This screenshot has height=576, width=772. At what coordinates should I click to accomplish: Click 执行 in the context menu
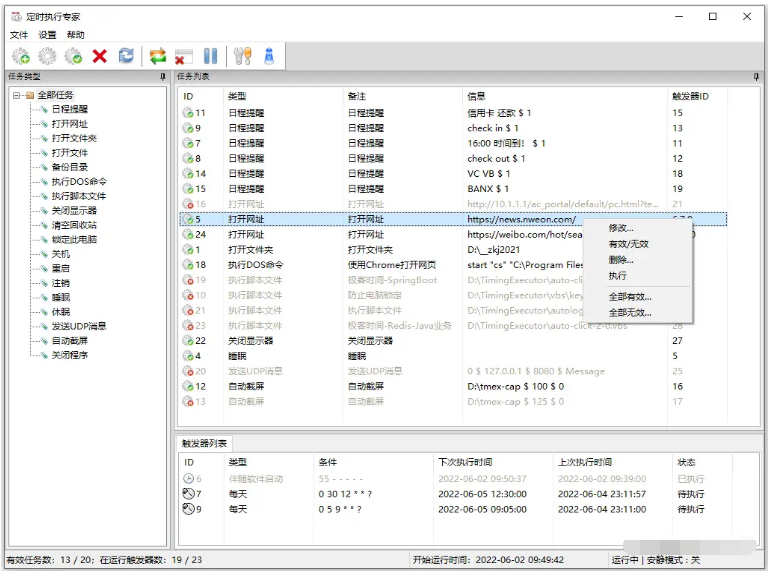(x=618, y=276)
